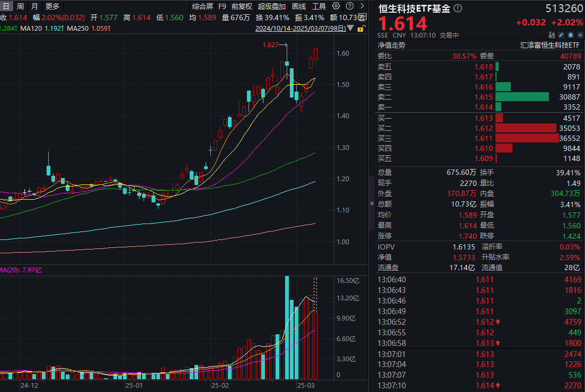Enable 超级叠加 chart overlay mode

[270, 7]
